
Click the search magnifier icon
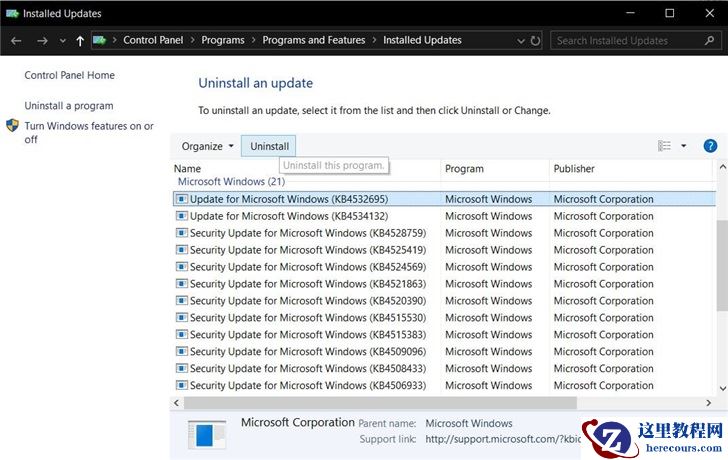pyautogui.click(x=709, y=40)
